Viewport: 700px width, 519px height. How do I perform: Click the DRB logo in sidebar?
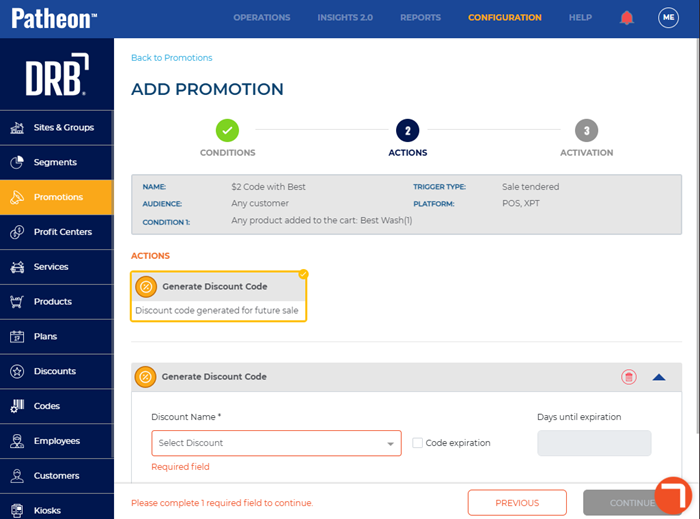pos(57,75)
